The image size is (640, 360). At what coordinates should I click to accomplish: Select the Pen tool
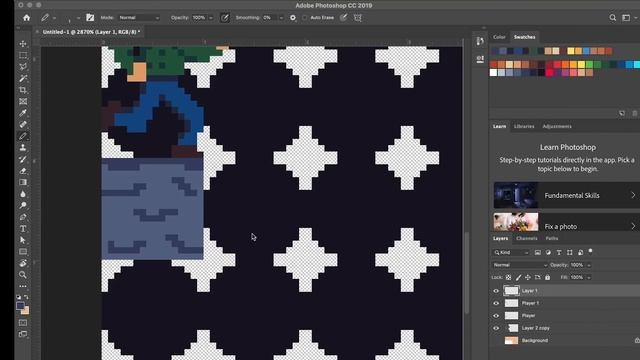click(23, 217)
